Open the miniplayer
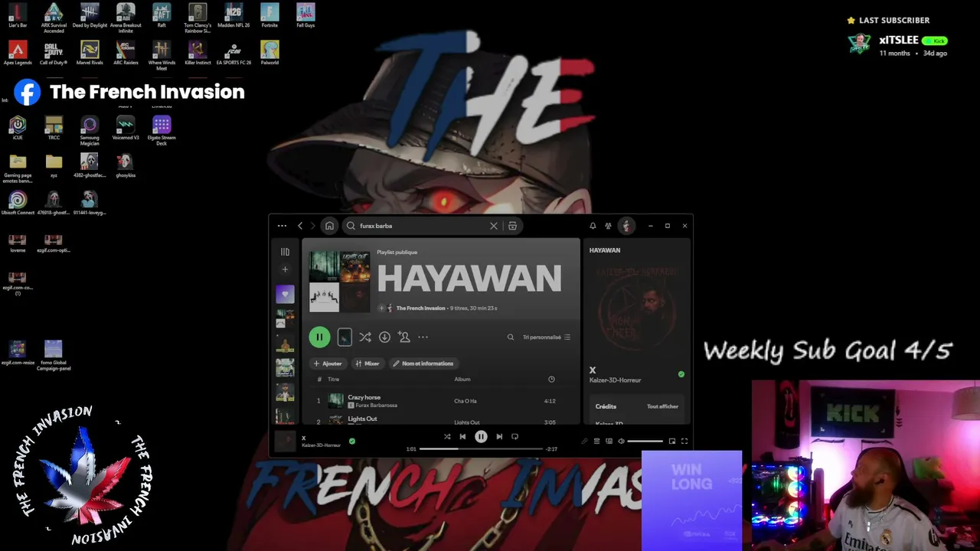The width and height of the screenshot is (980, 551). click(x=672, y=441)
